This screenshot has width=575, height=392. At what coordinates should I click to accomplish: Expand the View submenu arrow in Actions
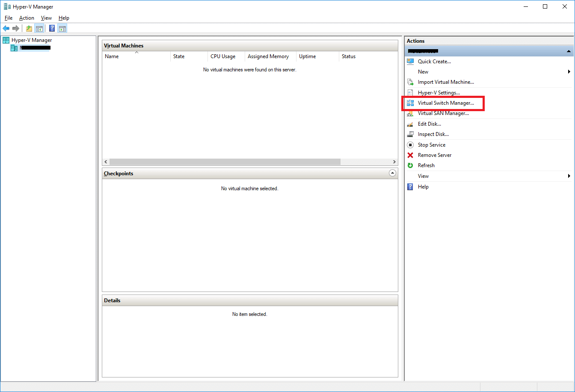[569, 176]
